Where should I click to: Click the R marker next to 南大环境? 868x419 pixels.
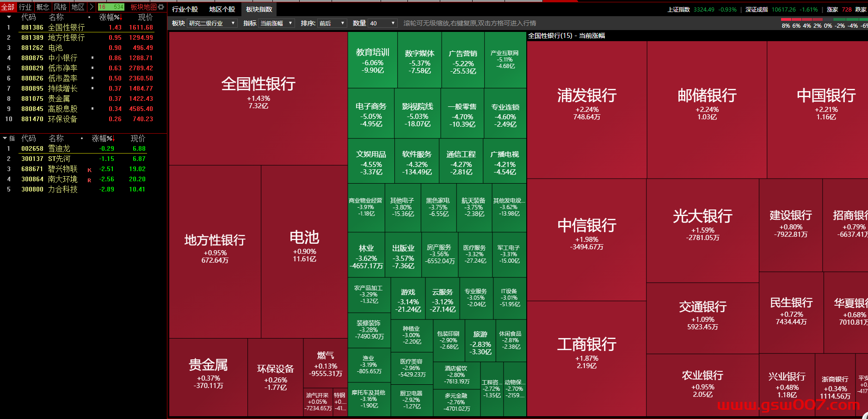(x=89, y=180)
